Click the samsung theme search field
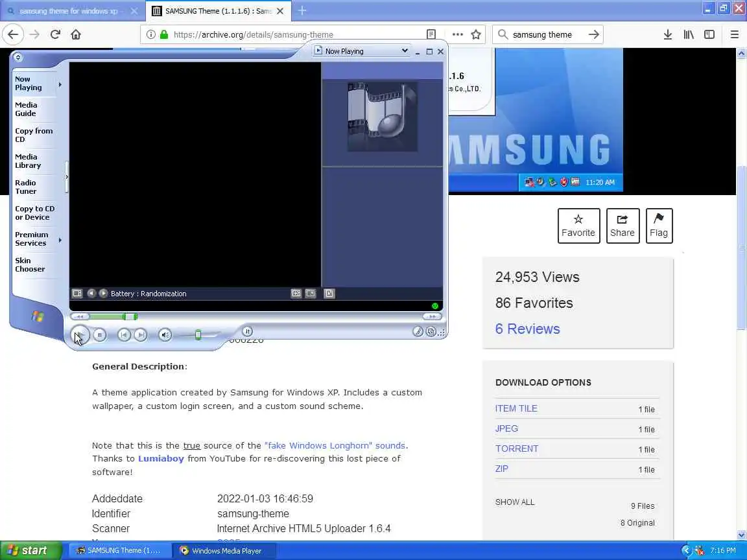Image resolution: width=747 pixels, height=560 pixels. [x=547, y=34]
